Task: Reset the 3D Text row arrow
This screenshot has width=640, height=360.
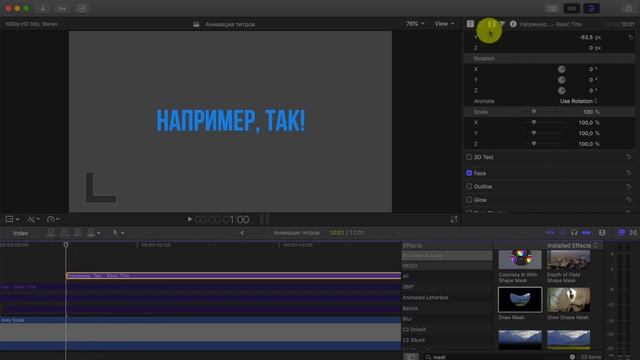Action: pyautogui.click(x=629, y=157)
